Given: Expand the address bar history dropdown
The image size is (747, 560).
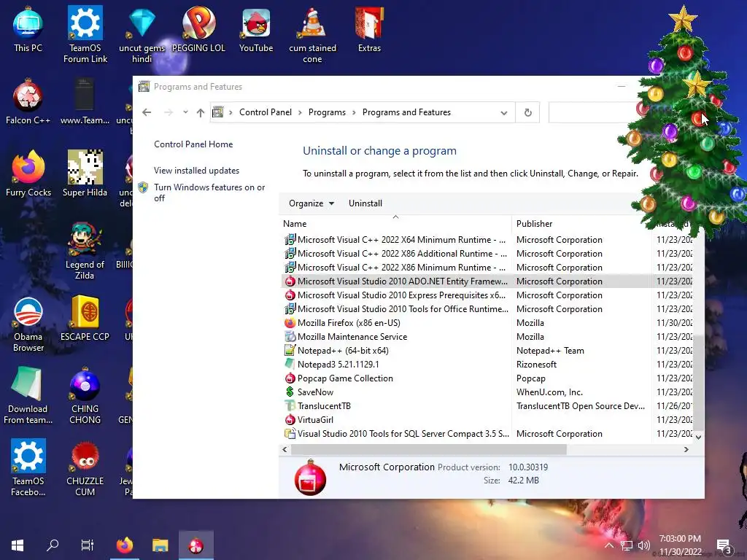Looking at the screenshot, I should 503,113.
